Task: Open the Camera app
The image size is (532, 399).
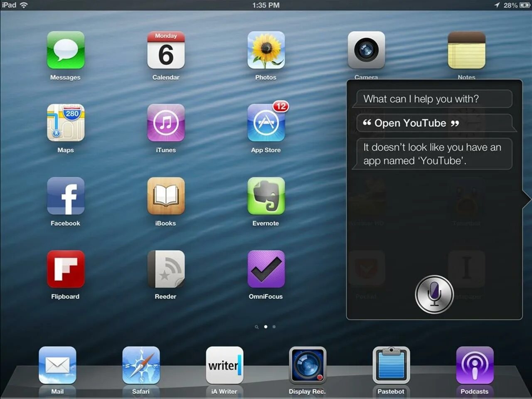Action: [x=366, y=50]
